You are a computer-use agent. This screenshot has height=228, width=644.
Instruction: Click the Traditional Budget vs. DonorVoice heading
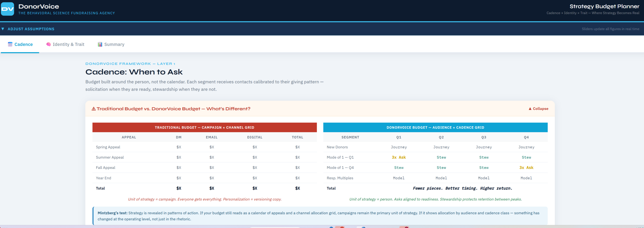[x=173, y=109]
